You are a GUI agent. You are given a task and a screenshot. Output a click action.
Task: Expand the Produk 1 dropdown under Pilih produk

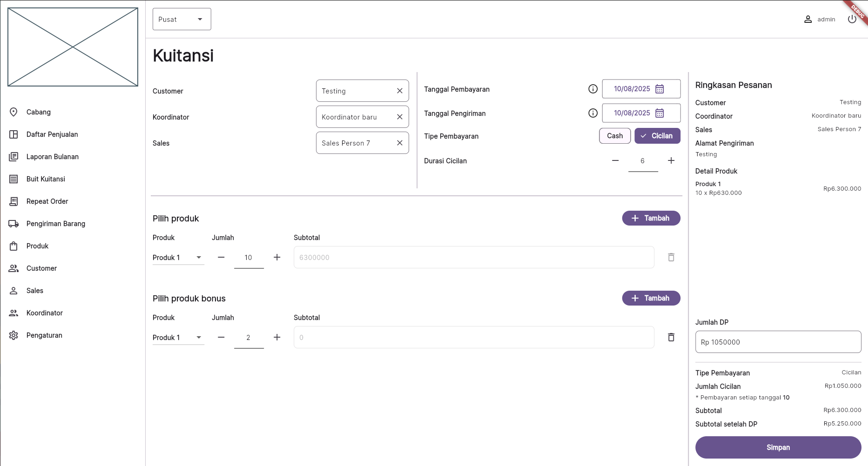pyautogui.click(x=178, y=257)
